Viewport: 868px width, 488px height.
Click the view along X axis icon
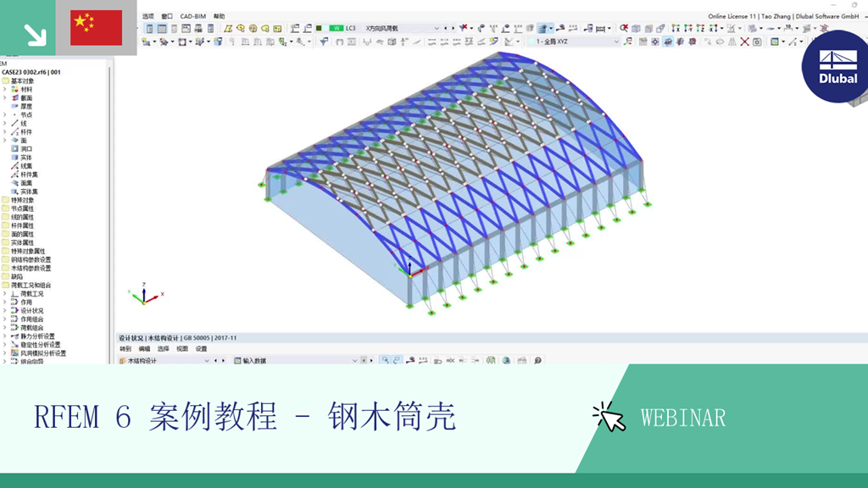coord(676,28)
